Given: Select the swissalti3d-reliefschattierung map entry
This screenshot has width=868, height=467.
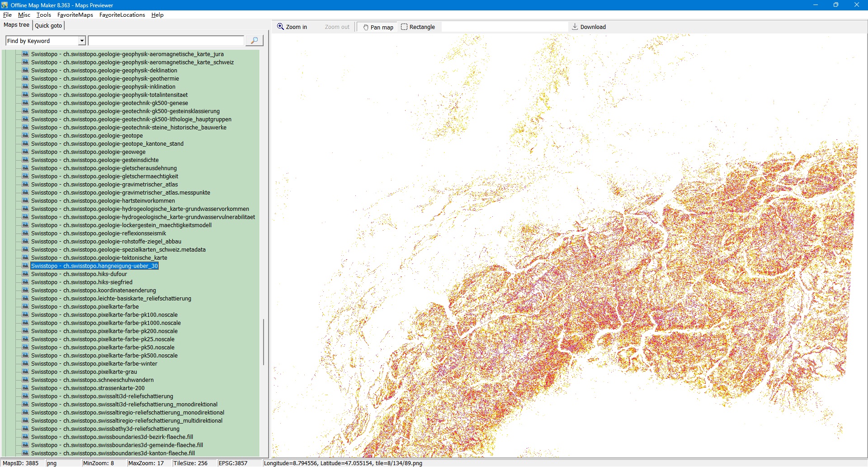Looking at the screenshot, I should pos(102,396).
